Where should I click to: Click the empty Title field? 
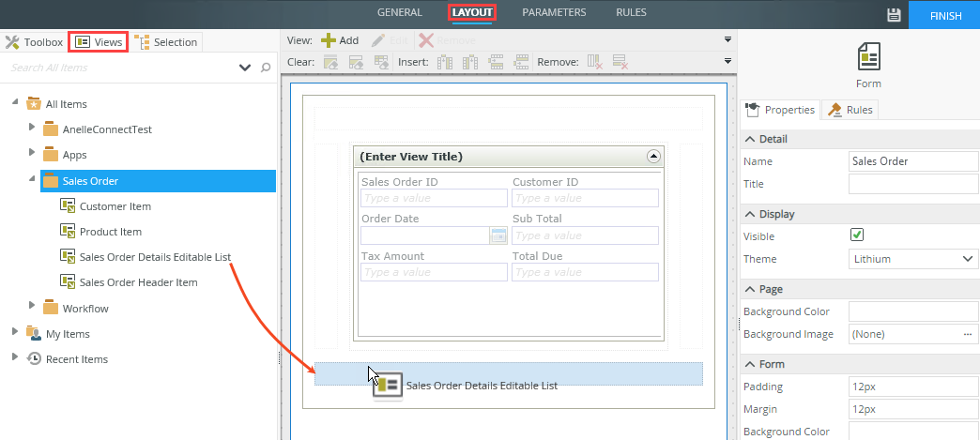(x=913, y=184)
